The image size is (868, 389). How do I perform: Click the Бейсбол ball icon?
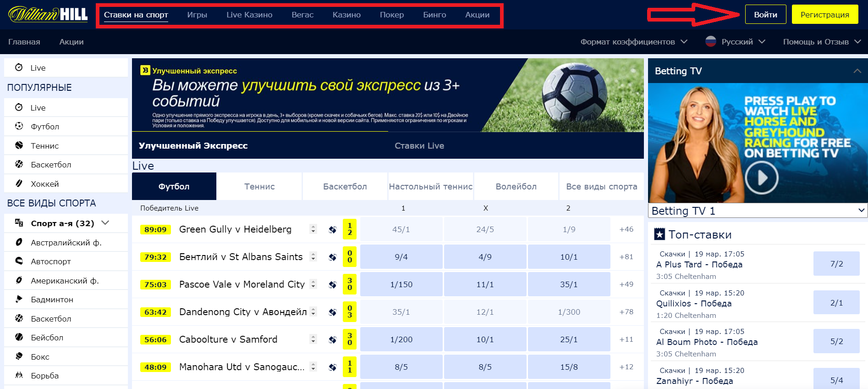pyautogui.click(x=19, y=337)
